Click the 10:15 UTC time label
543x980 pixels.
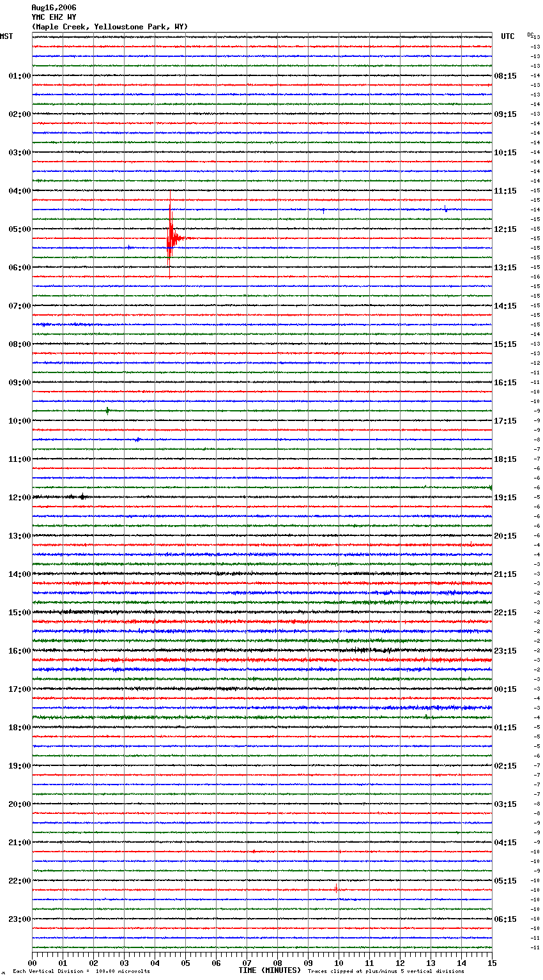click(505, 153)
